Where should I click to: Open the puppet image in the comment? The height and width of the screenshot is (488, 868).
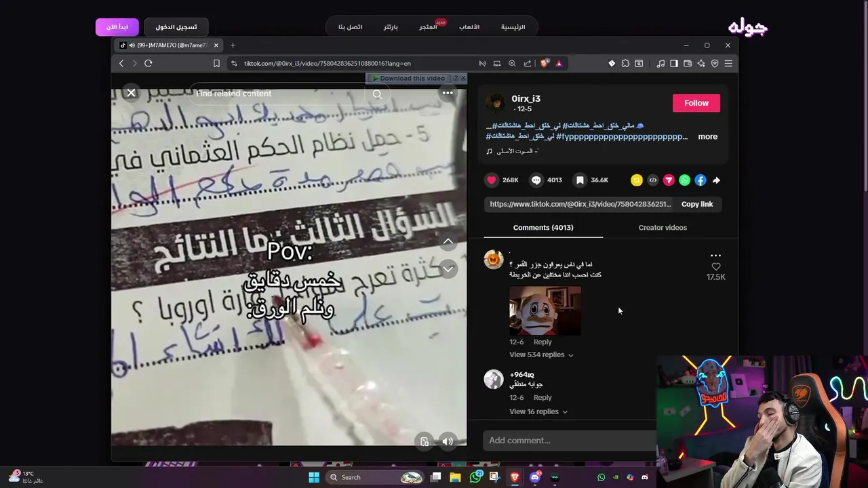pyautogui.click(x=545, y=310)
